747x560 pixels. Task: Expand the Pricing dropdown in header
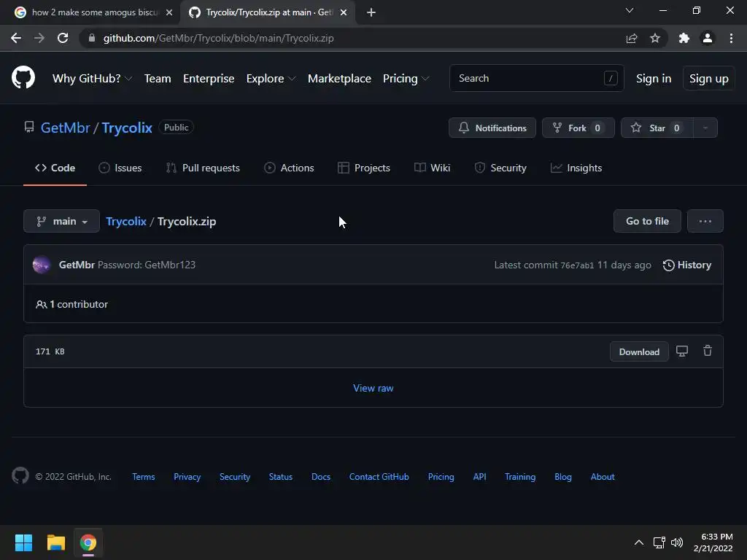coord(406,79)
